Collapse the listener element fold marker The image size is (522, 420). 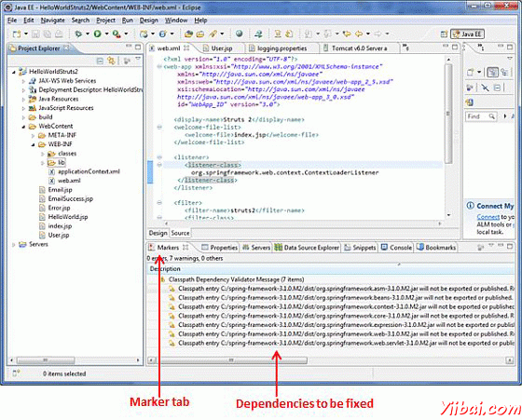(159, 157)
